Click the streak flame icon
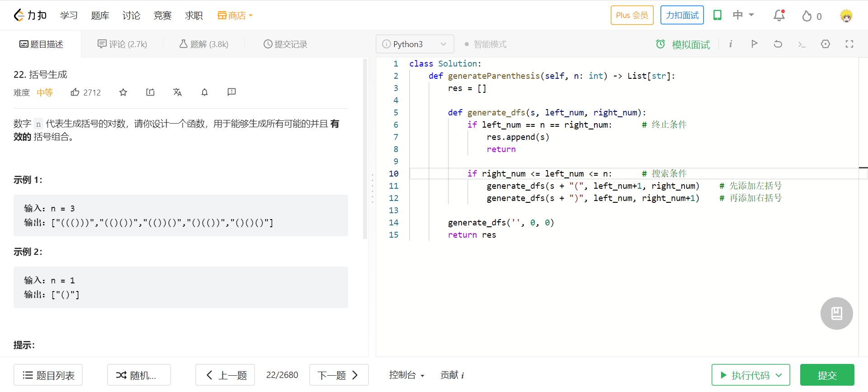This screenshot has width=868, height=392. (x=807, y=16)
